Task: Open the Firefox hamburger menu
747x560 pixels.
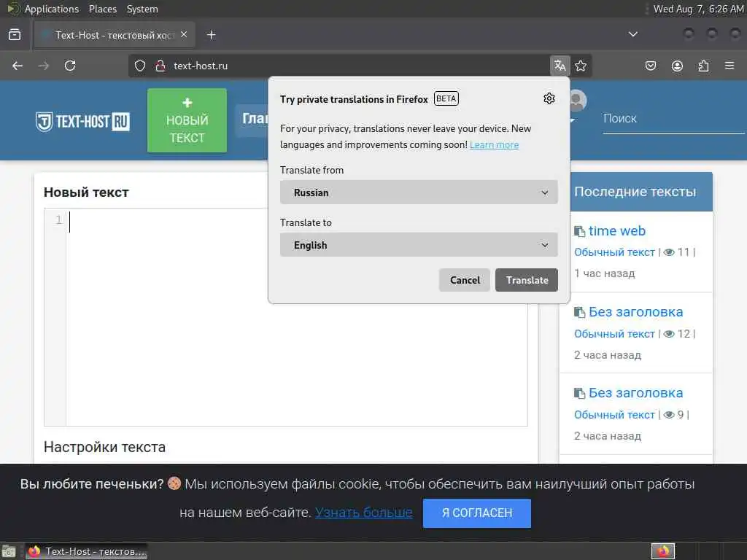Action: (x=729, y=66)
